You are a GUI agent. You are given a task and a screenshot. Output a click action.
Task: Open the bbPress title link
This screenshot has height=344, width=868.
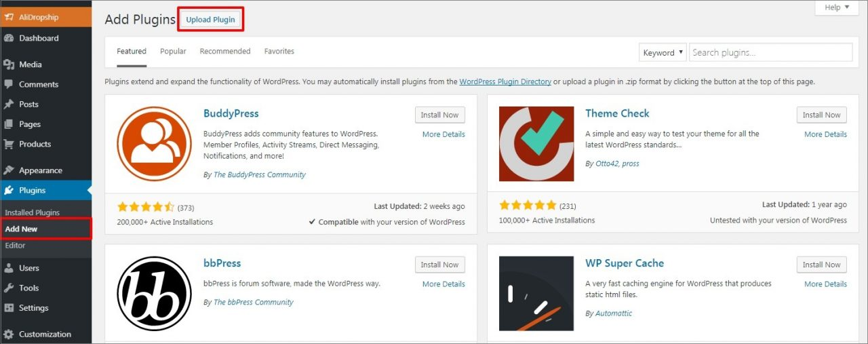click(x=222, y=263)
